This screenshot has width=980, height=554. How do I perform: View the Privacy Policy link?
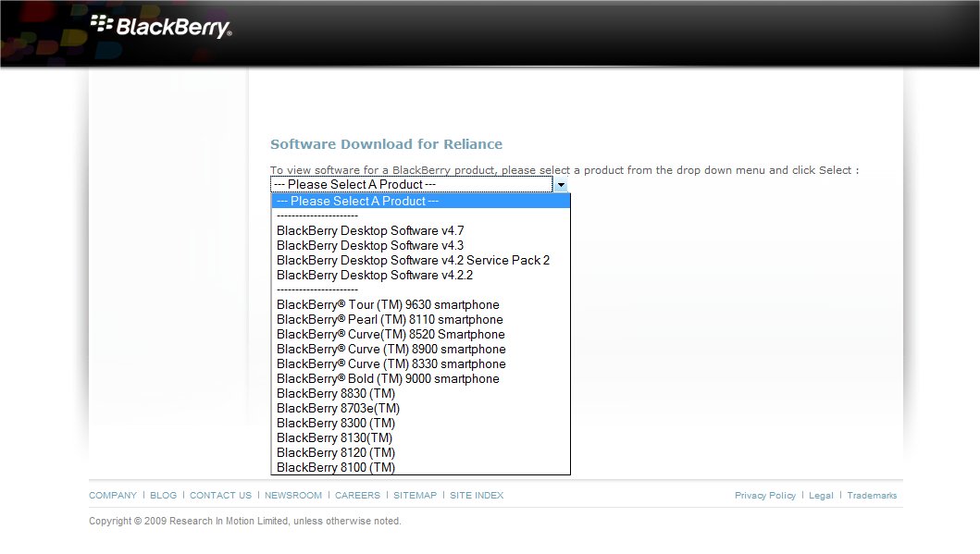[x=765, y=496]
